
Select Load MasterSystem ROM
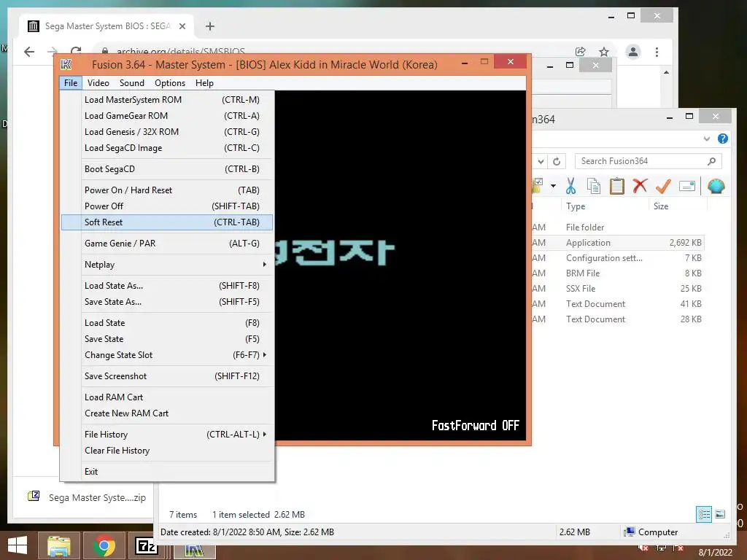click(x=167, y=99)
